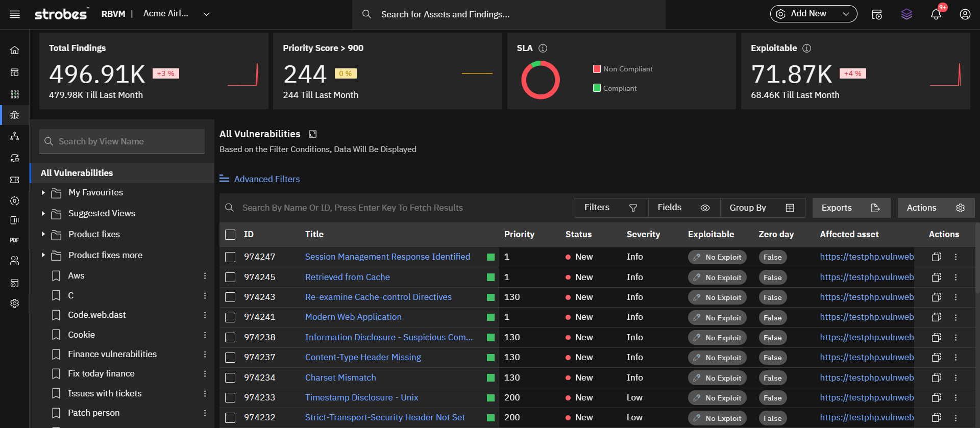980x428 pixels.
Task: Open the Filters dropdown
Action: tap(611, 208)
